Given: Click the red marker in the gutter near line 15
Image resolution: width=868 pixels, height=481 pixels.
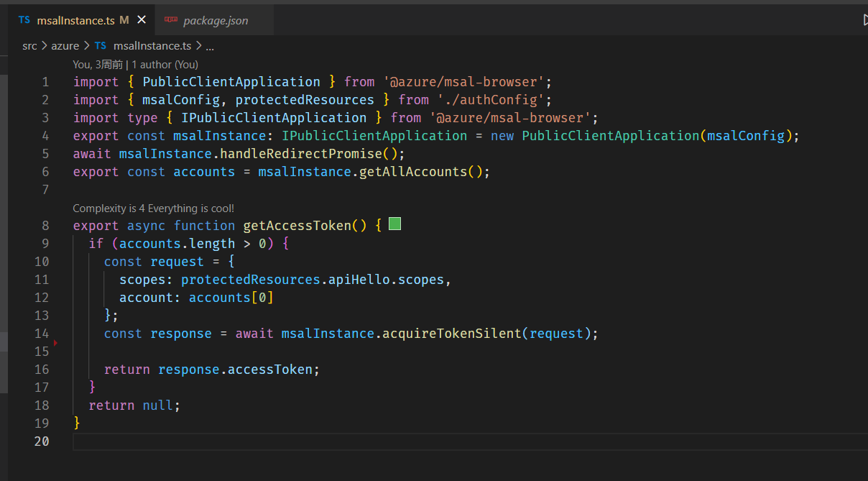Looking at the screenshot, I should coord(55,344).
